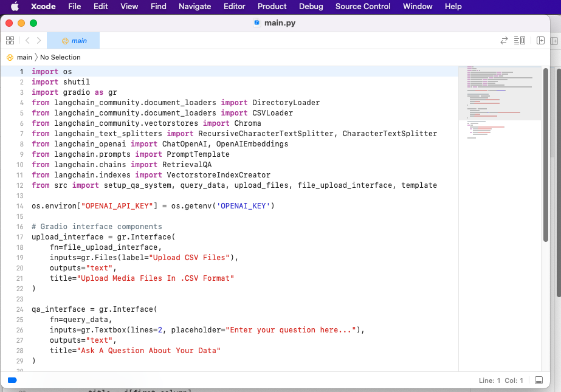Click the RetrievalQA import name
The width and height of the screenshot is (561, 392).
pos(187,165)
